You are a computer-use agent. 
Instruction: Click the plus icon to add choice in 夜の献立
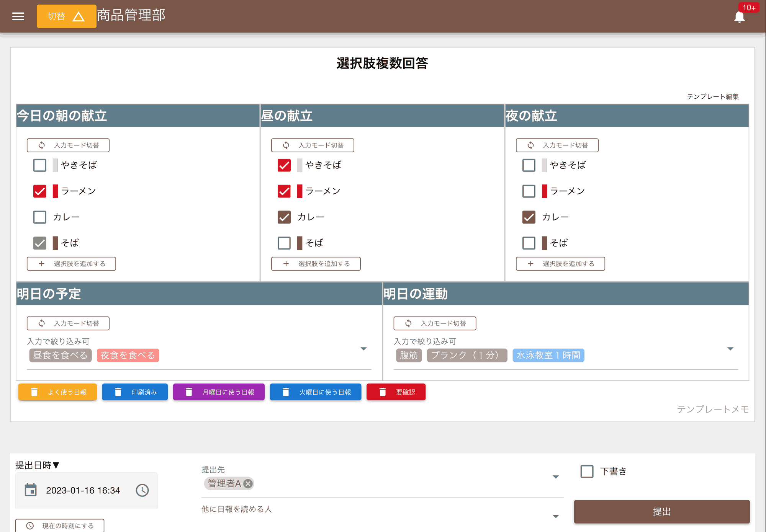click(530, 264)
